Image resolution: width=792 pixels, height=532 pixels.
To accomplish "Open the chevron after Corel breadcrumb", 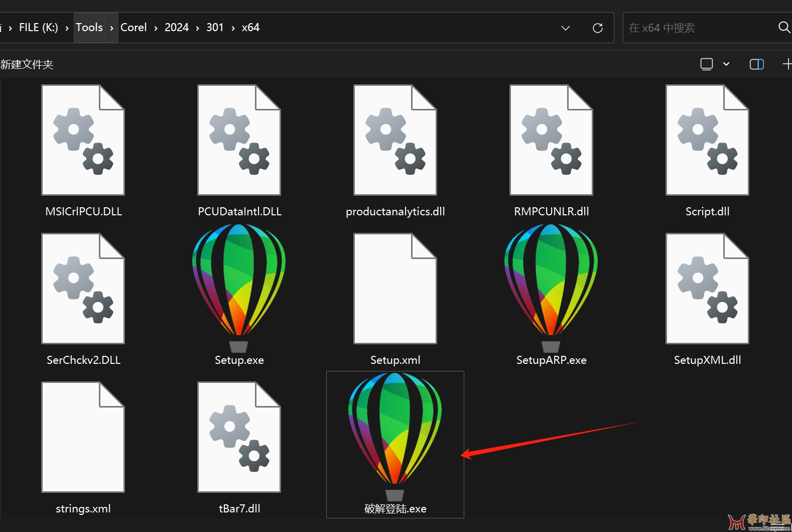I will click(x=156, y=28).
